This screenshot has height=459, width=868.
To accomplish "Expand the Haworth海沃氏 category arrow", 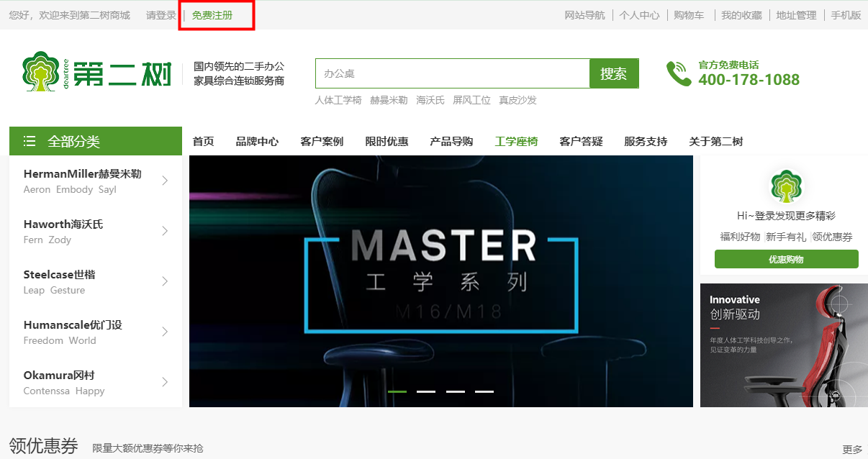I will (165, 231).
